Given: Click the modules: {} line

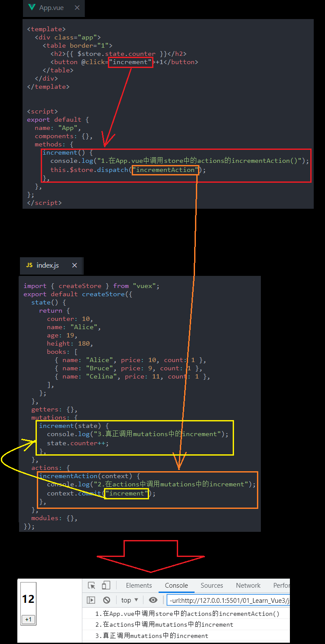Looking at the screenshot, I should pyautogui.click(x=55, y=518).
